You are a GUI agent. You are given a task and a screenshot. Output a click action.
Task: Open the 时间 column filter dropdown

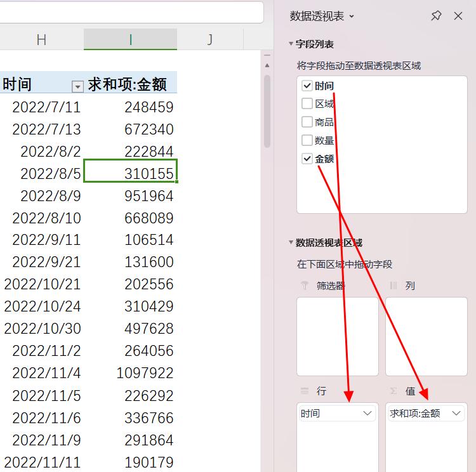click(77, 86)
